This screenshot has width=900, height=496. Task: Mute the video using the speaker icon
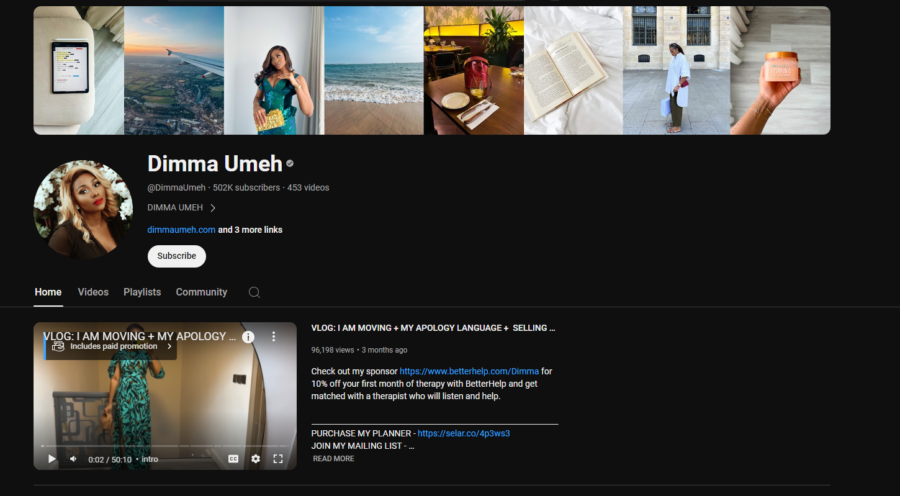point(73,459)
